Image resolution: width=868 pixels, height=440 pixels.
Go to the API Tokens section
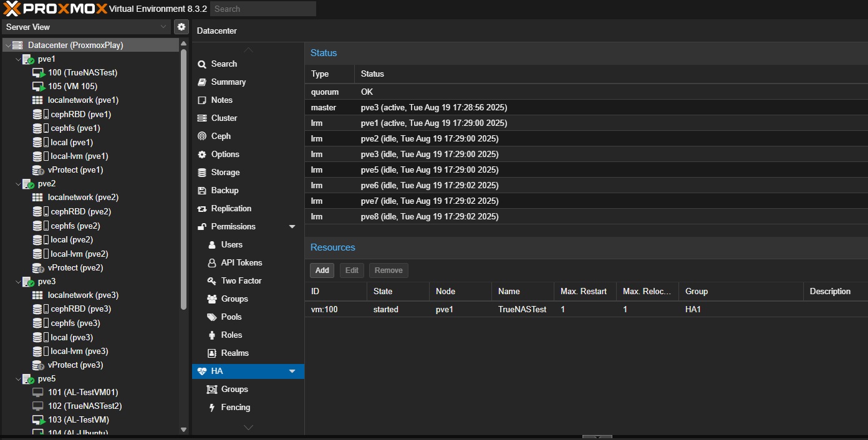pos(241,263)
